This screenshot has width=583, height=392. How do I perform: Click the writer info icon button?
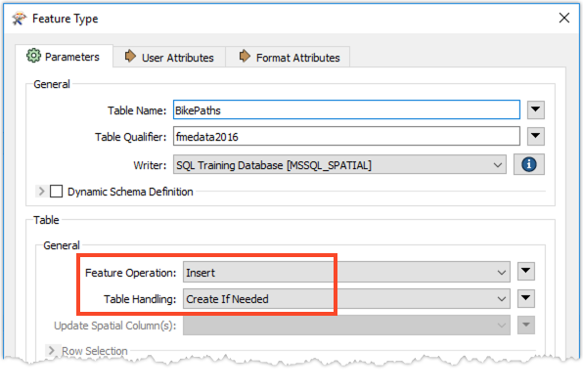pos(529,164)
